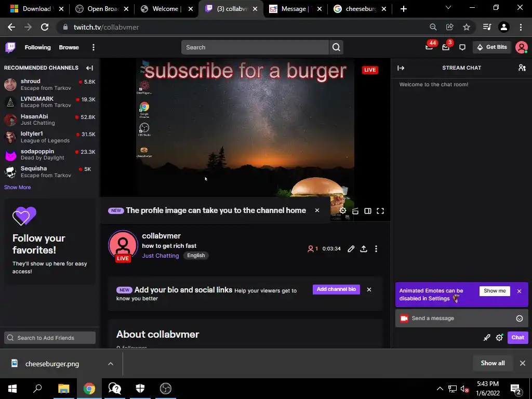Open OBS Studio from the taskbar
The width and height of the screenshot is (532, 399).
pos(166,389)
